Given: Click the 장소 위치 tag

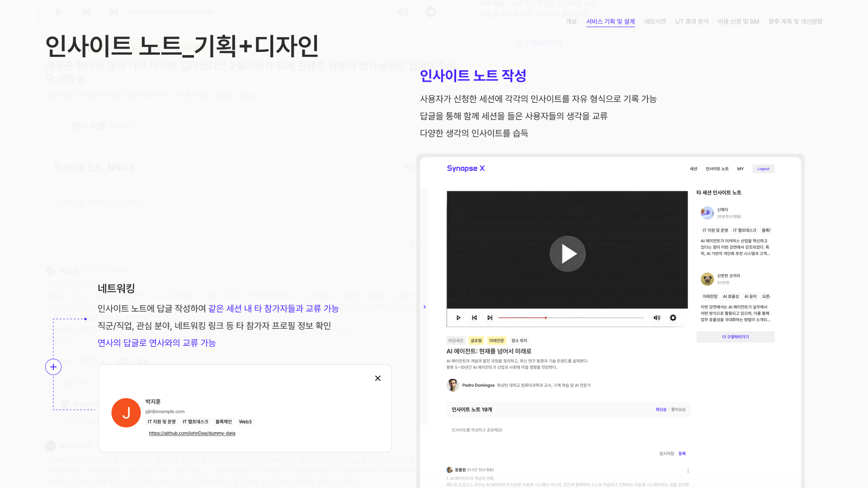Looking at the screenshot, I should point(519,341).
